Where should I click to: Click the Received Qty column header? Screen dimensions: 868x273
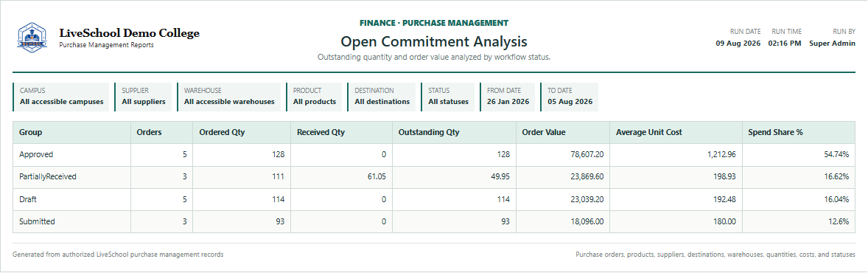point(341,133)
